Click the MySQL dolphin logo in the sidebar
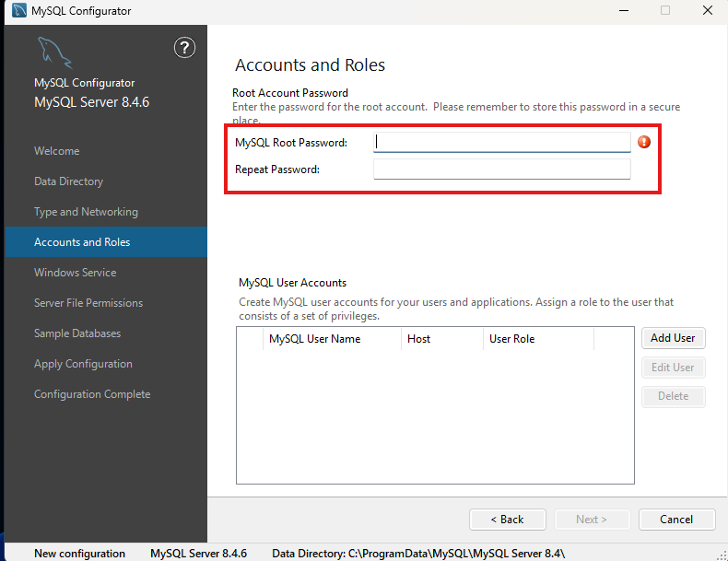The width and height of the screenshot is (728, 561). tap(54, 53)
